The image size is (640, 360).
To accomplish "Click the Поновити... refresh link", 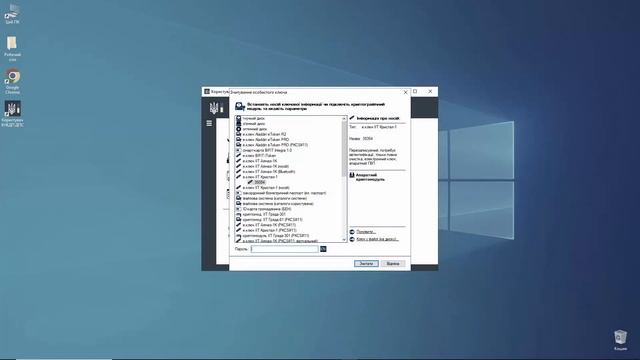I will (x=366, y=232).
